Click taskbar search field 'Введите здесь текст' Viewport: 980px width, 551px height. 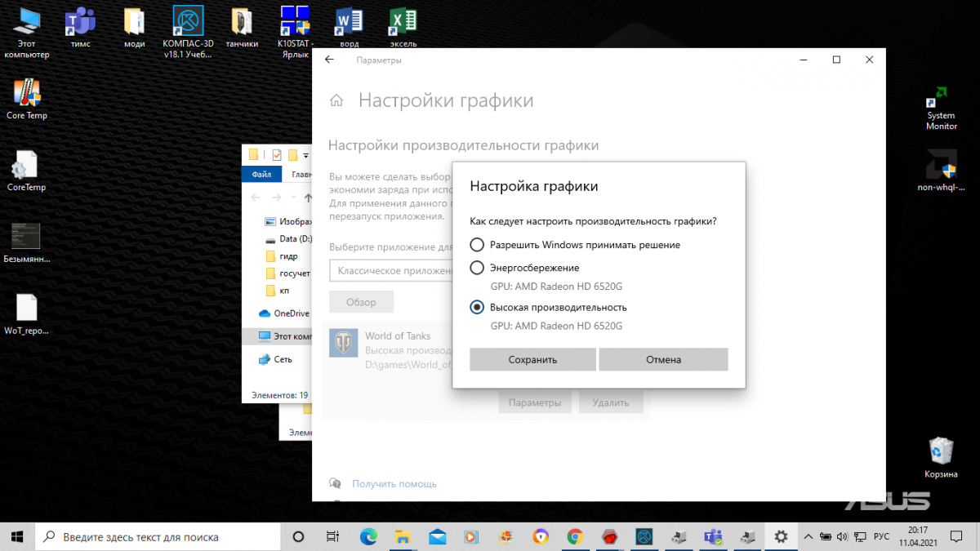tap(157, 536)
